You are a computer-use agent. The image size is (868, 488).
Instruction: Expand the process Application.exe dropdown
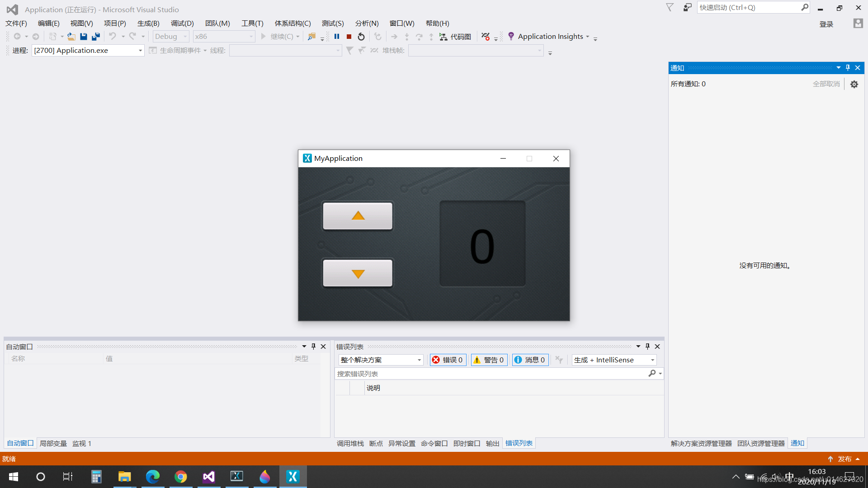140,51
